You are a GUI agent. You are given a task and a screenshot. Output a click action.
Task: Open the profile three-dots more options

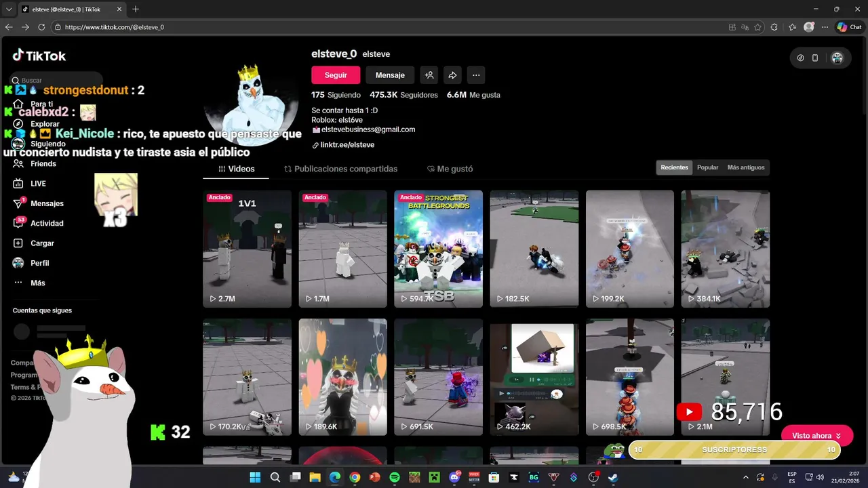point(476,75)
